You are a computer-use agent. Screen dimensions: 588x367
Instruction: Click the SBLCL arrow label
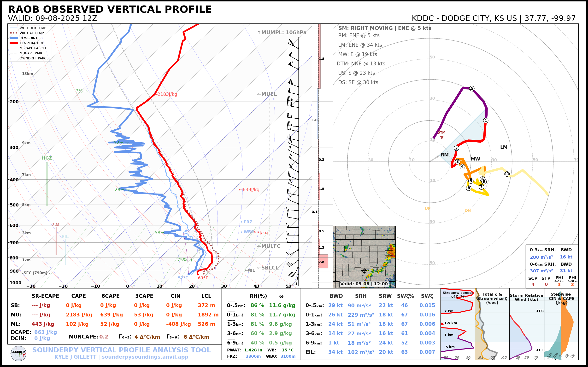tap(268, 268)
